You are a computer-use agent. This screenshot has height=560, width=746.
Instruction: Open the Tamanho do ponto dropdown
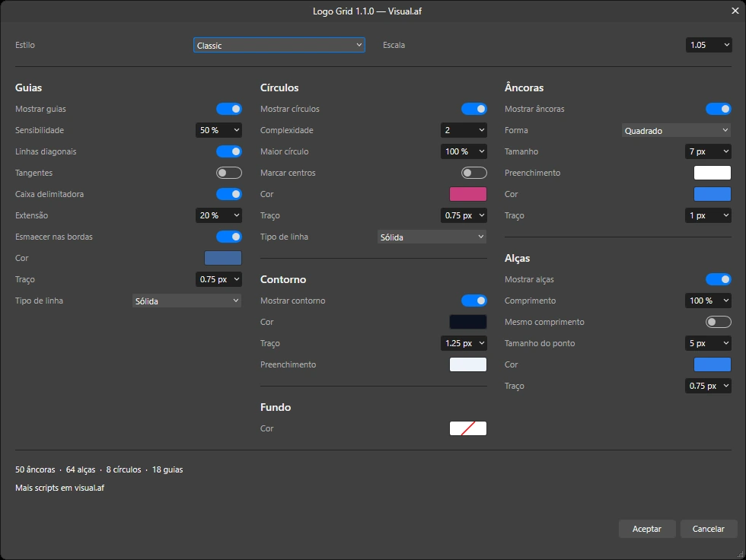(x=709, y=343)
